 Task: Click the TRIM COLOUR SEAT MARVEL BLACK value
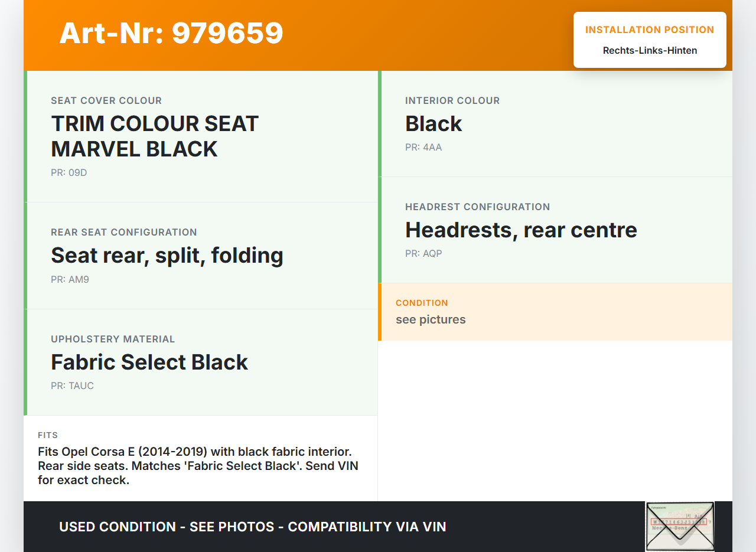155,136
